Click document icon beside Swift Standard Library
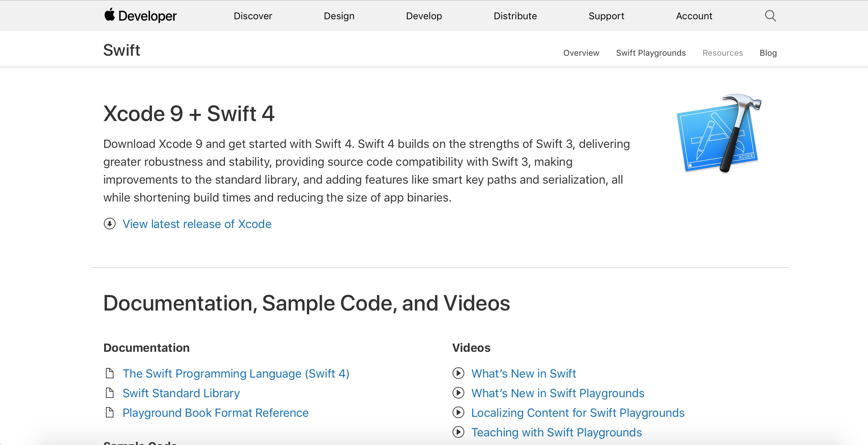Viewport: 868px width, 445px height. pos(110,393)
